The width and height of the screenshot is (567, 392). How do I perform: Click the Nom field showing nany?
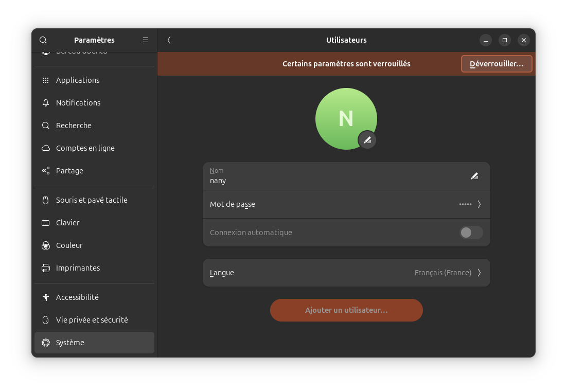pyautogui.click(x=346, y=176)
